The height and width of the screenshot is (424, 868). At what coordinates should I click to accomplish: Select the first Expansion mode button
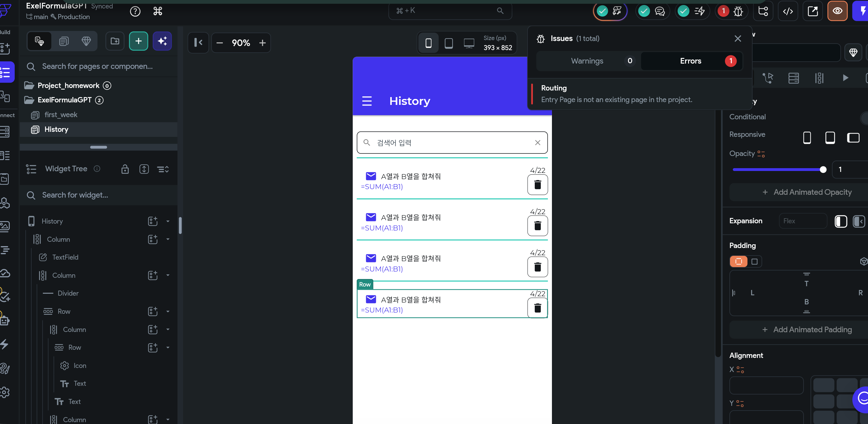pyautogui.click(x=840, y=221)
